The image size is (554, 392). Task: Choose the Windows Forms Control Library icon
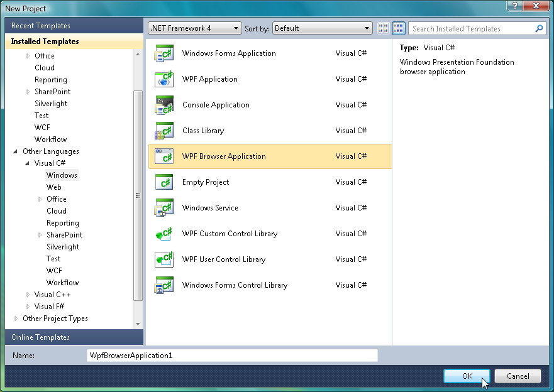point(164,285)
